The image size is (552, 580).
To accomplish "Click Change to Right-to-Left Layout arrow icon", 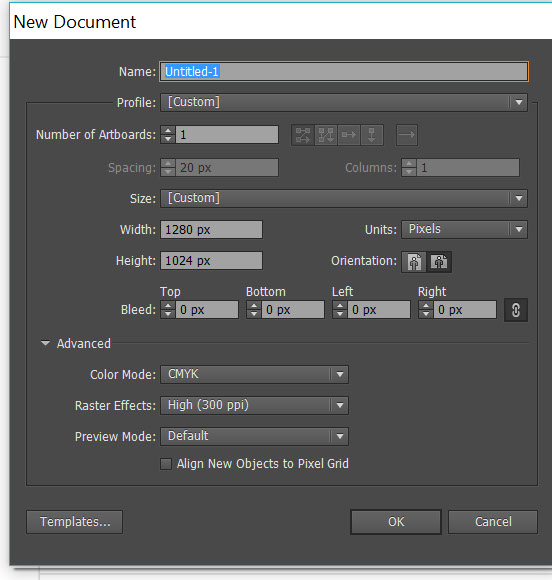I will [407, 135].
